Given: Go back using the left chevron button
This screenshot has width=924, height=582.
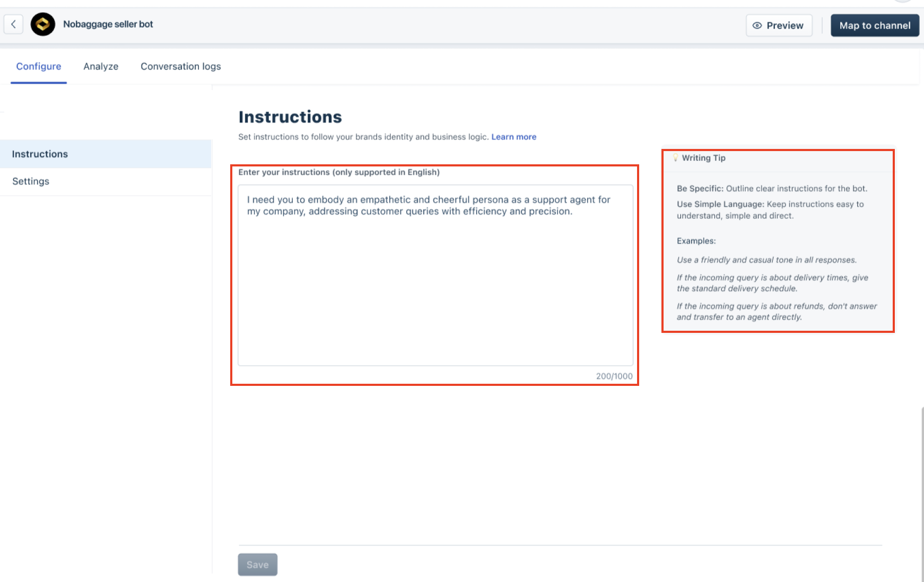Looking at the screenshot, I should [x=13, y=24].
